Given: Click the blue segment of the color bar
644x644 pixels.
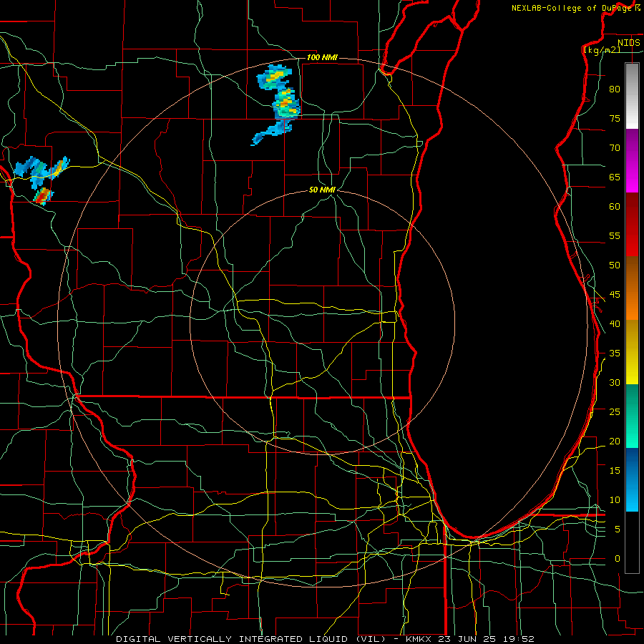Looking at the screenshot, I should 632,479.
